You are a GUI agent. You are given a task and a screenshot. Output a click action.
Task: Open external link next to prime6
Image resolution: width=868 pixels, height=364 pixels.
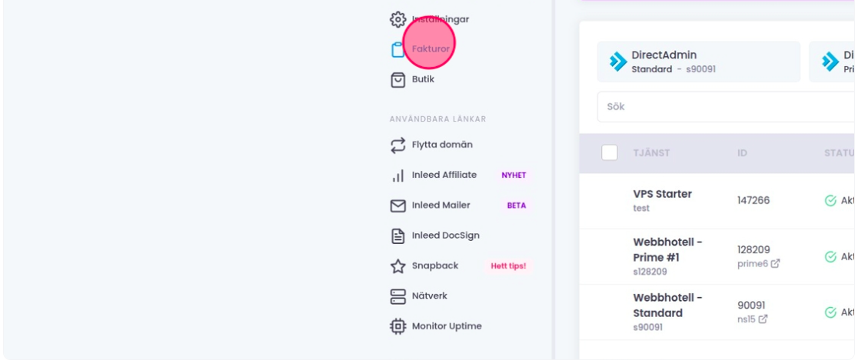pyautogui.click(x=775, y=264)
